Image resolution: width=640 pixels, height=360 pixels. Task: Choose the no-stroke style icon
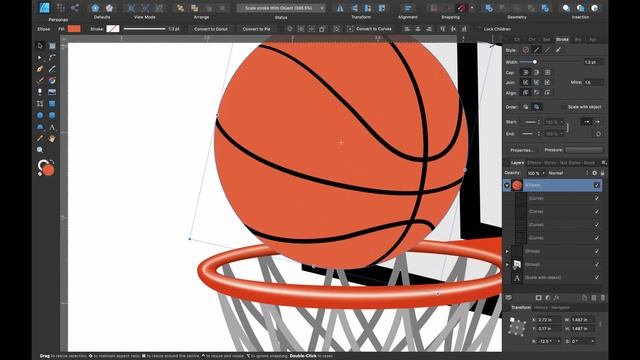pos(526,50)
